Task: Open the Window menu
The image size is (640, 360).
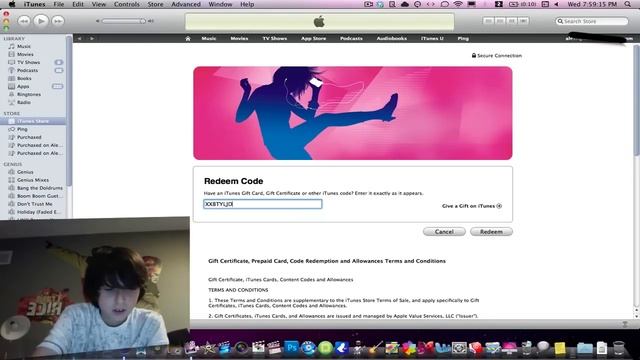Action: (220, 4)
